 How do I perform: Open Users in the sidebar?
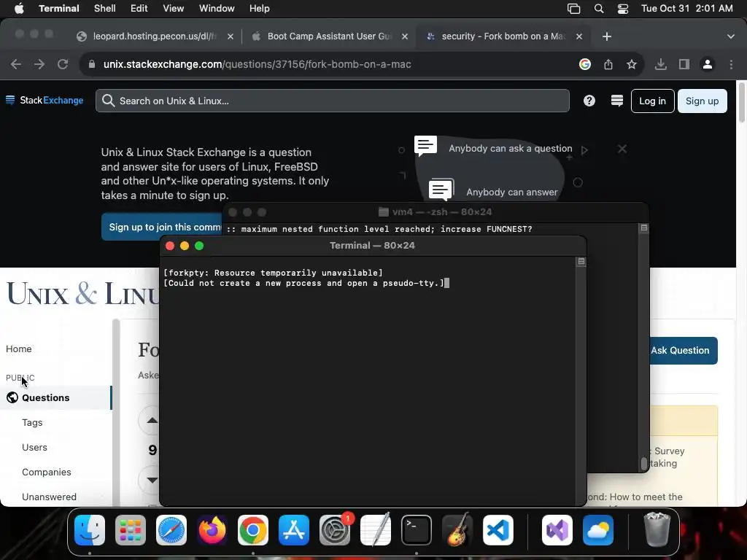click(34, 447)
